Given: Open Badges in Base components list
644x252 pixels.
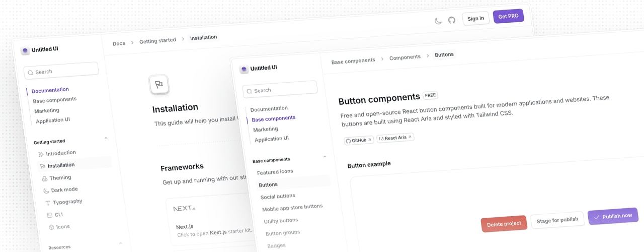Looking at the screenshot, I should 277,245.
